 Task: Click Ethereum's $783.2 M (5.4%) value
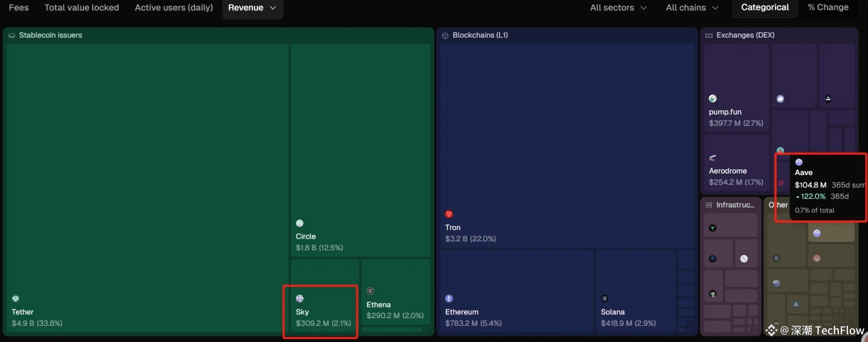point(473,323)
